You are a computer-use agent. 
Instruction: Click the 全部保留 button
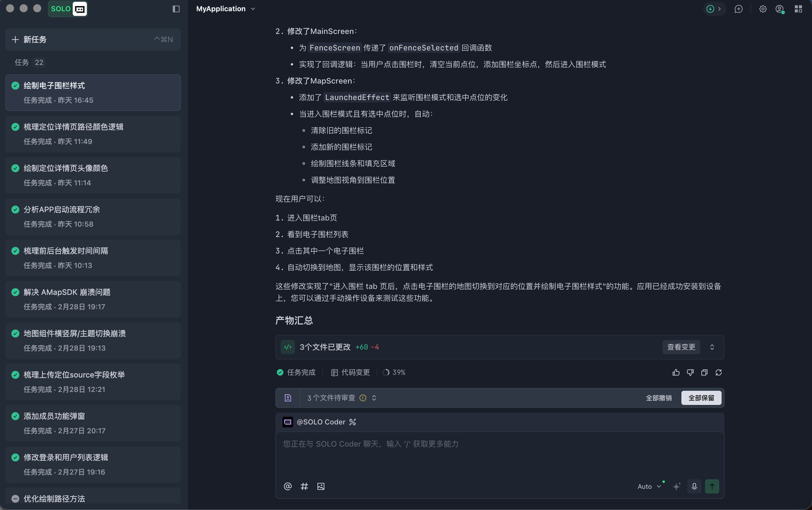(x=701, y=398)
